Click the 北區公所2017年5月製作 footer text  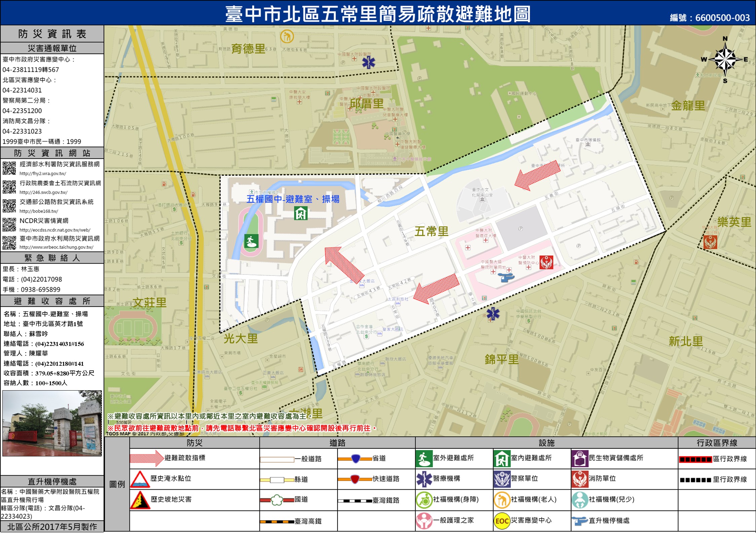pos(52,527)
